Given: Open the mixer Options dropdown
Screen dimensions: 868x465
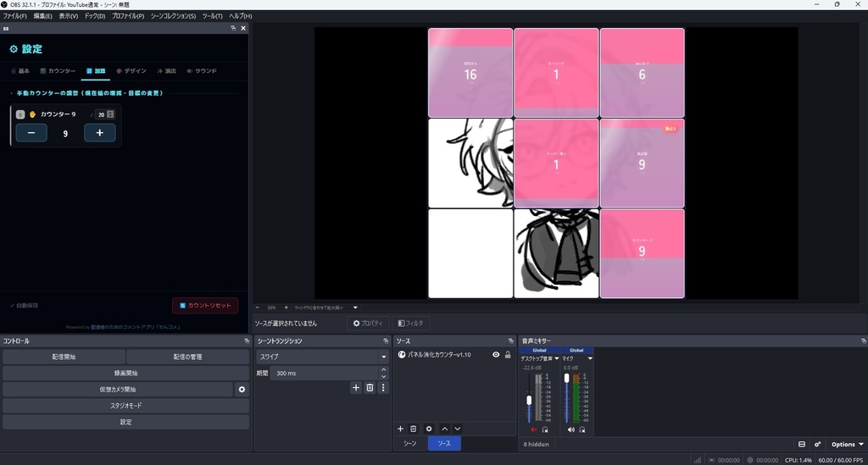Looking at the screenshot, I should (847, 444).
